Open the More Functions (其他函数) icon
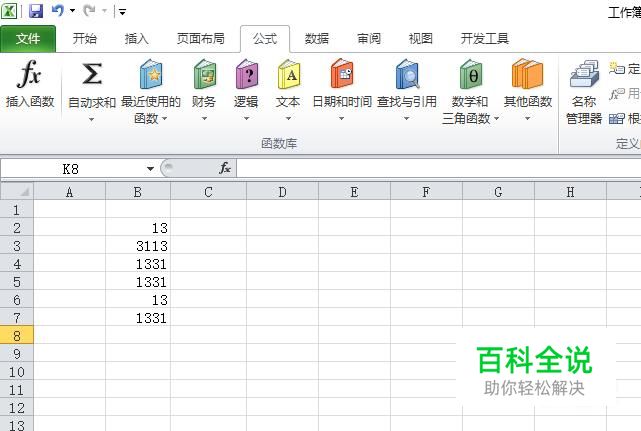This screenshot has height=431, width=641. (527, 74)
